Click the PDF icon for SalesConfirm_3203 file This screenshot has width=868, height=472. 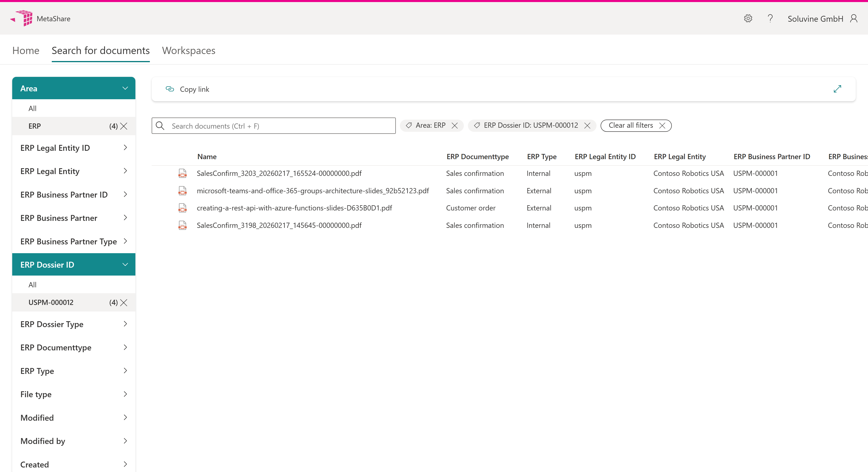pyautogui.click(x=182, y=174)
